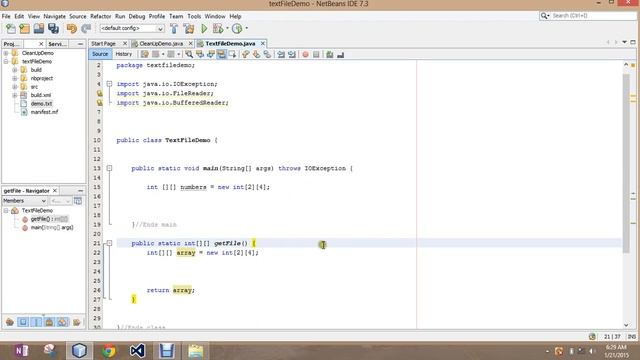Image resolution: width=640 pixels, height=360 pixels.
Task: Close the TextFileDemo.java tab
Action: pyautogui.click(x=263, y=43)
